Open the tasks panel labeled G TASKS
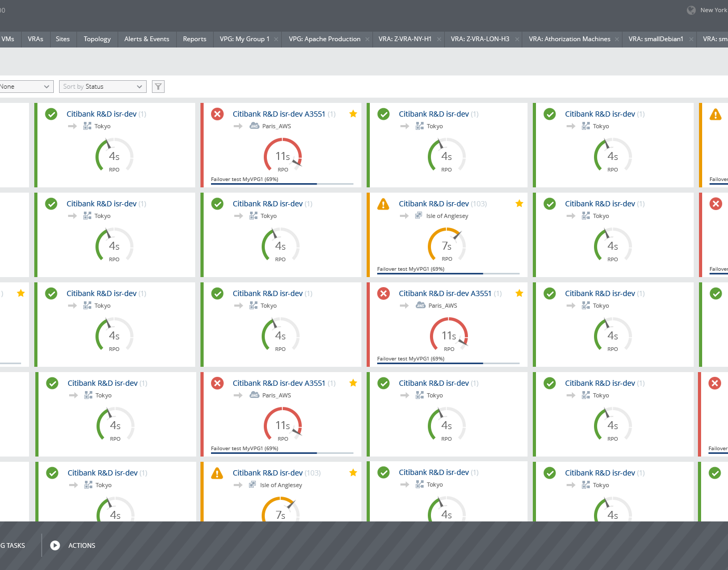The image size is (728, 570). 13,546
